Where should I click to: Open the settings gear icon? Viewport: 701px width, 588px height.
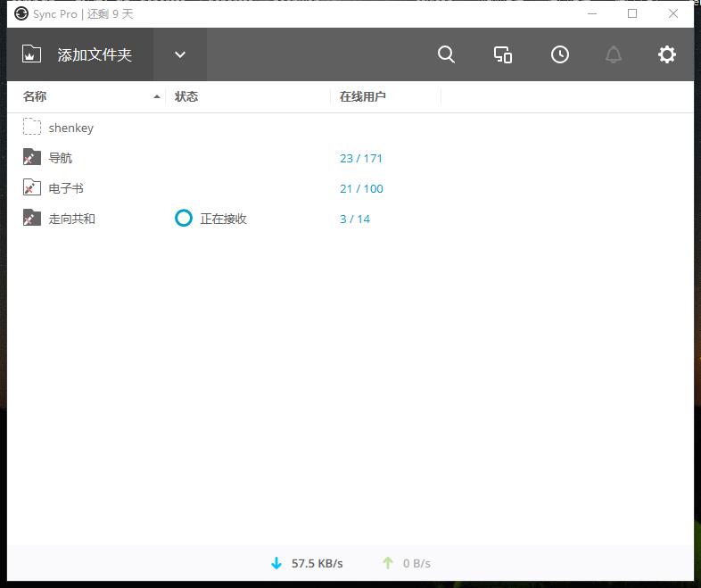666,54
